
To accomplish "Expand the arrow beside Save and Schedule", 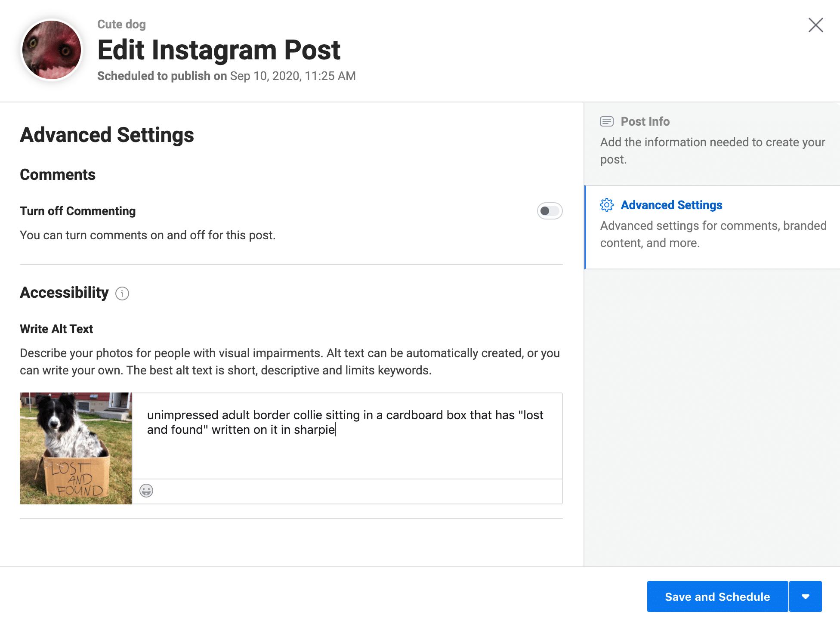I will [x=806, y=596].
